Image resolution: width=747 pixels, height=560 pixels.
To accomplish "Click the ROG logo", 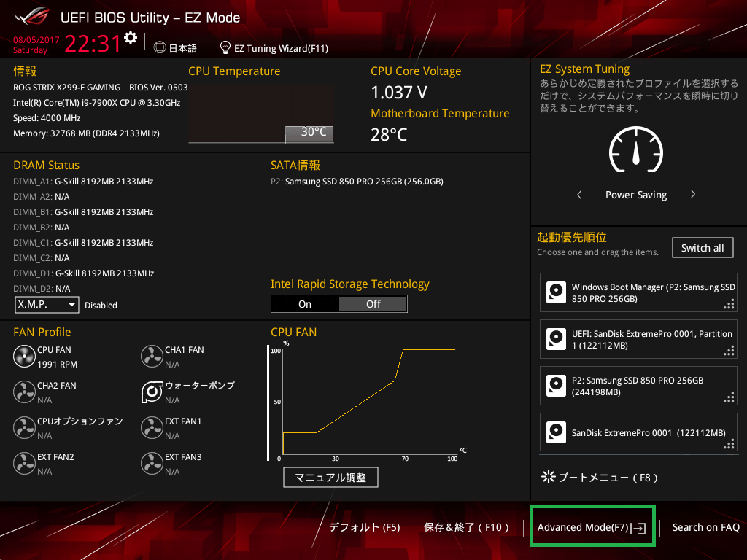I will (x=32, y=17).
